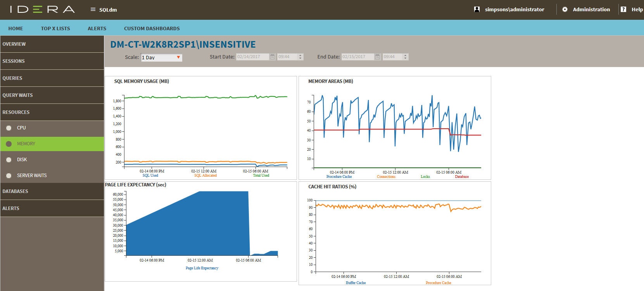Select the Disk radio button
This screenshot has width=644, height=291.
[x=9, y=160]
